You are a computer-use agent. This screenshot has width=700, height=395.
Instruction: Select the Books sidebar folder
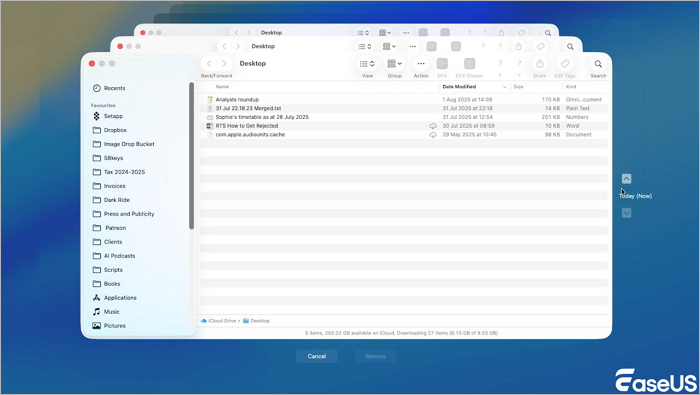point(107,284)
